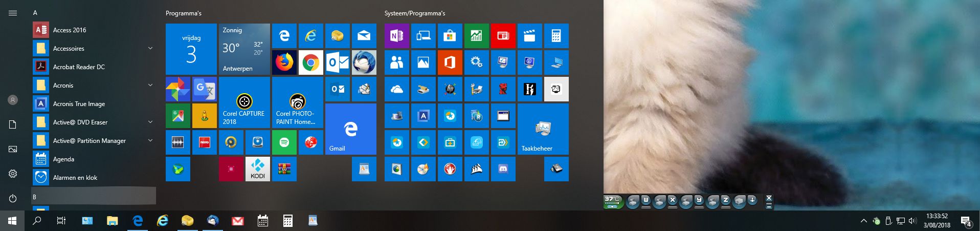The image size is (980, 231).
Task: Expand the Start menu hamburger navigation
Action: 13,13
